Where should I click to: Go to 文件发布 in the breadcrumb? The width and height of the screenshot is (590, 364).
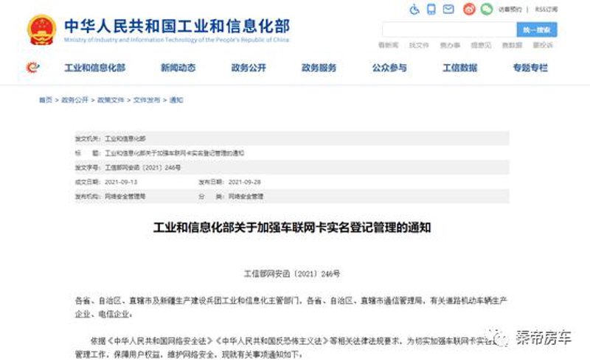click(146, 100)
